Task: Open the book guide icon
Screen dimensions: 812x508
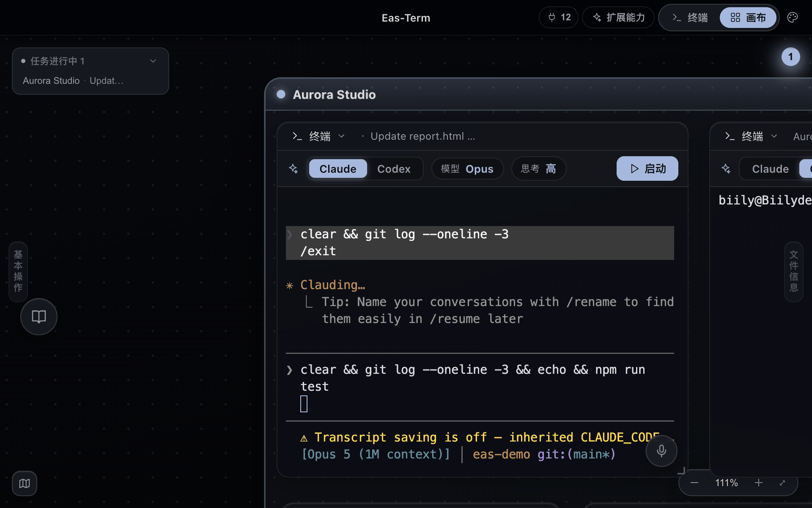Action: [x=39, y=317]
